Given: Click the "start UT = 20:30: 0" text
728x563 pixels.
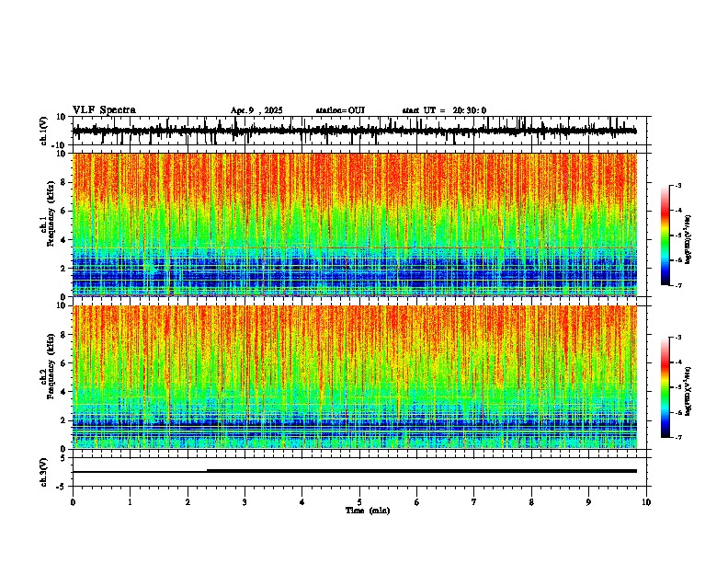Looking at the screenshot, I should 444,110.
